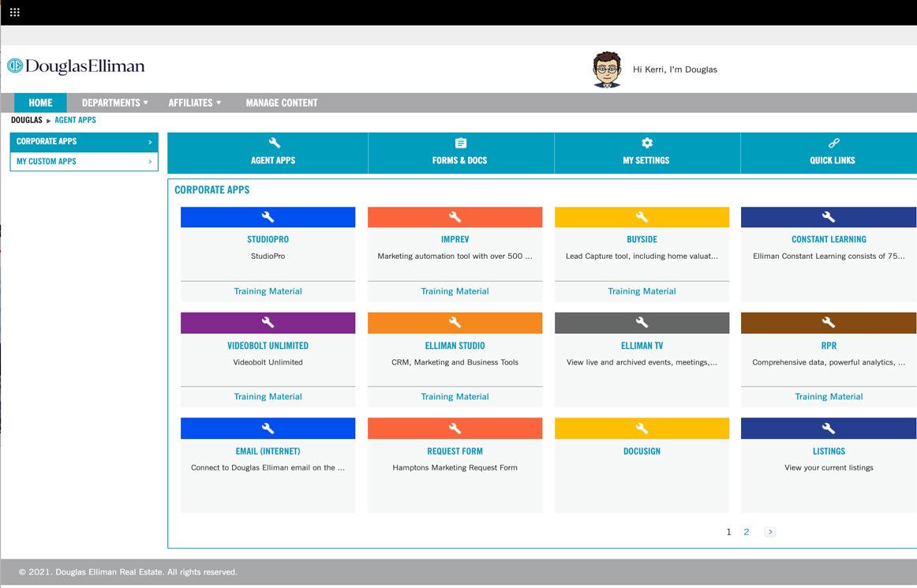Click 'View your current listings' description
Image resolution: width=917 pixels, height=588 pixels.
(829, 467)
